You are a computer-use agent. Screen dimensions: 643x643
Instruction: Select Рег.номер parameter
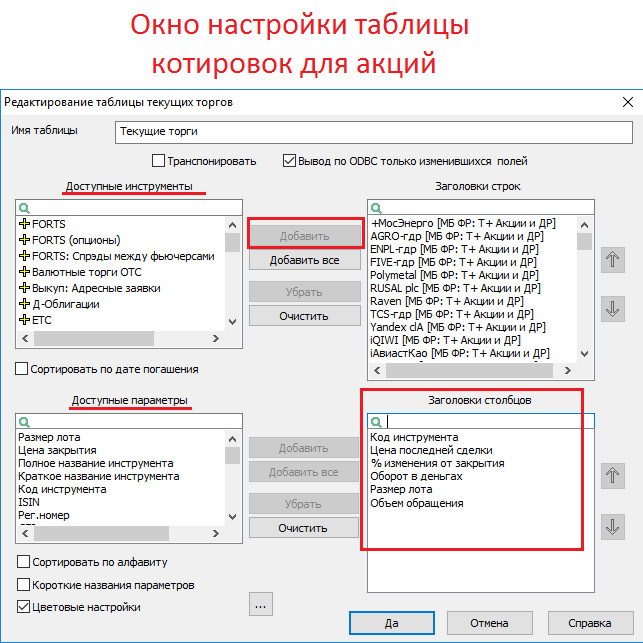[44, 515]
